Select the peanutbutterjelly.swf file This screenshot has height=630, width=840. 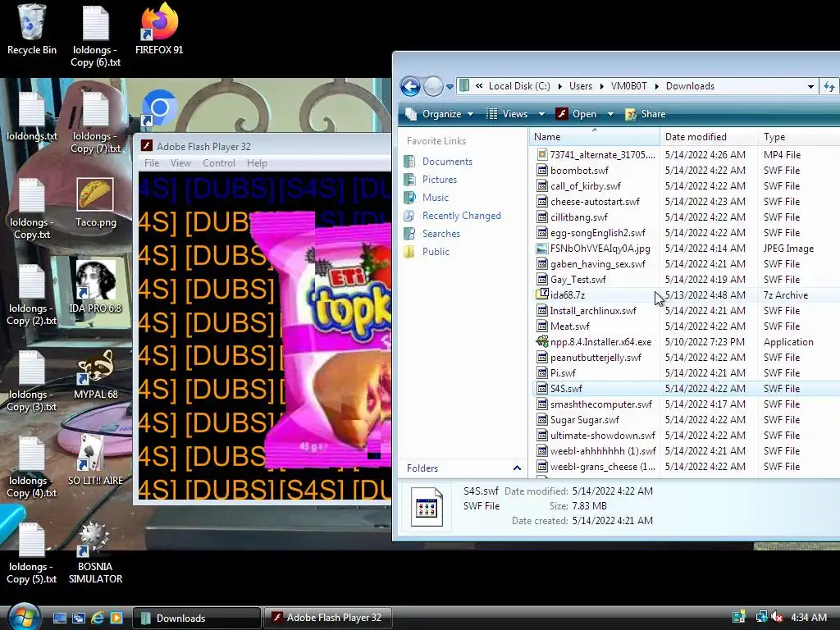point(589,358)
